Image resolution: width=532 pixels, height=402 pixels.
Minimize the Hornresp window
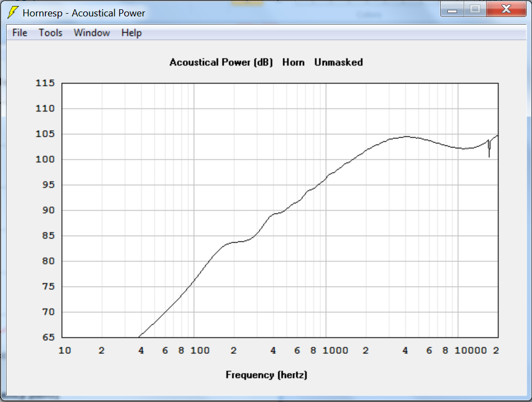[452, 9]
